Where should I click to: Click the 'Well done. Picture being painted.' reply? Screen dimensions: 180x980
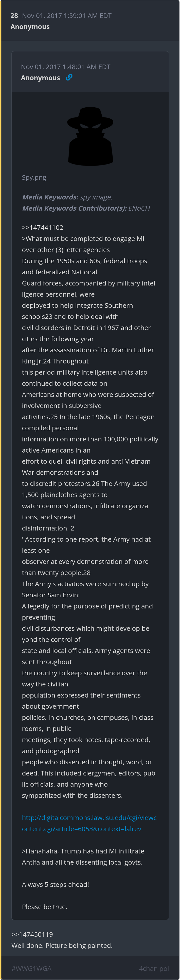coord(62,945)
